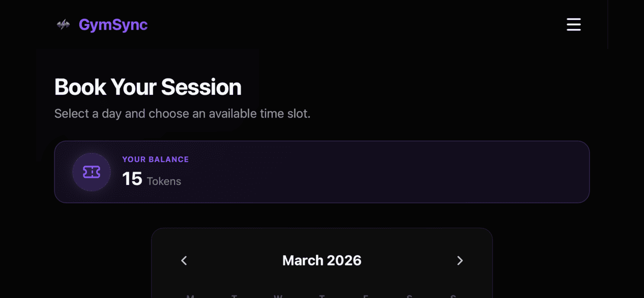This screenshot has height=298, width=644.
Task: Click the ticket icon in balance card
Action: pos(92,172)
